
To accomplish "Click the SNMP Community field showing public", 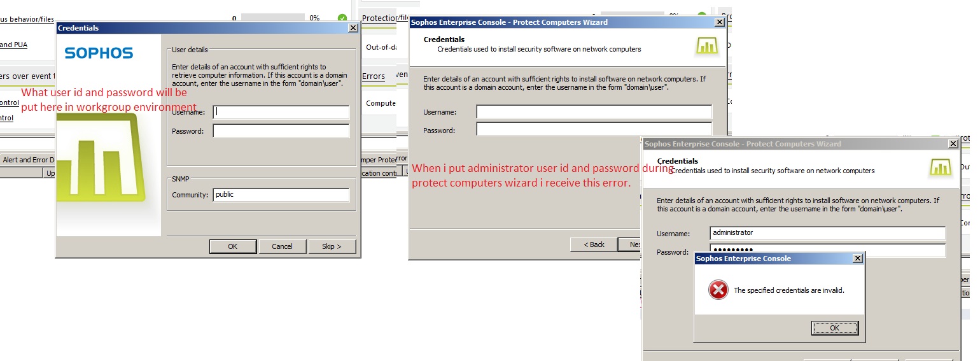I will [x=281, y=195].
